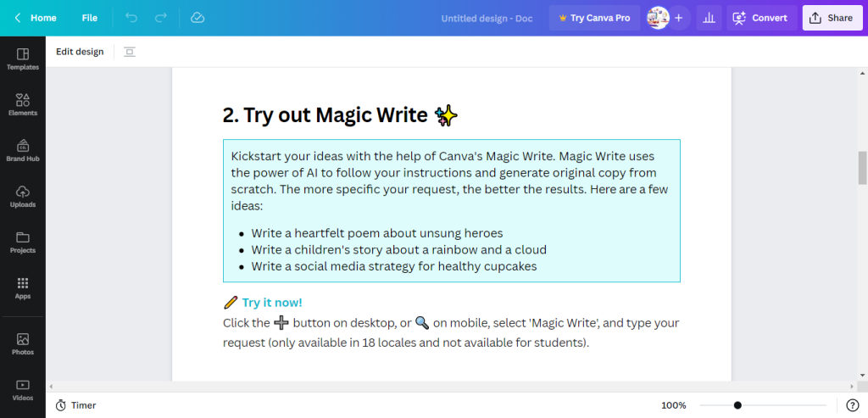868x418 pixels.
Task: Click the 'Try it now!' text
Action: [272, 303]
